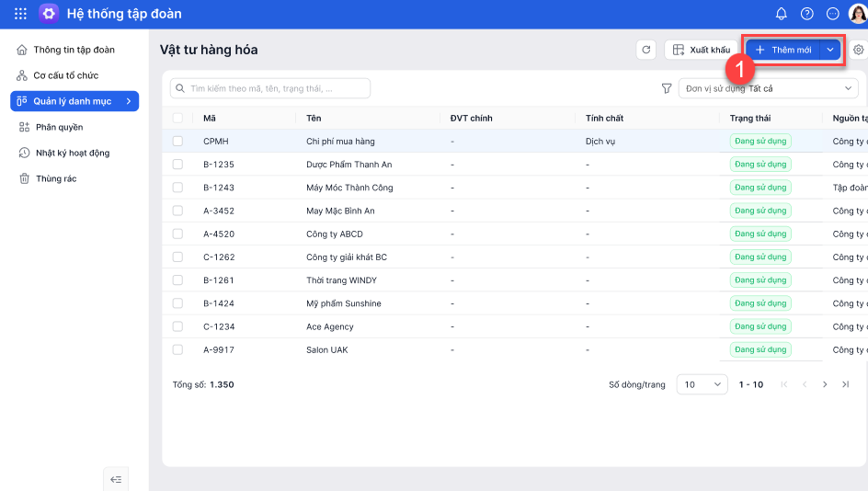Collapse the sidebar with the bottom icon
The width and height of the screenshot is (868, 491).
pyautogui.click(x=116, y=479)
